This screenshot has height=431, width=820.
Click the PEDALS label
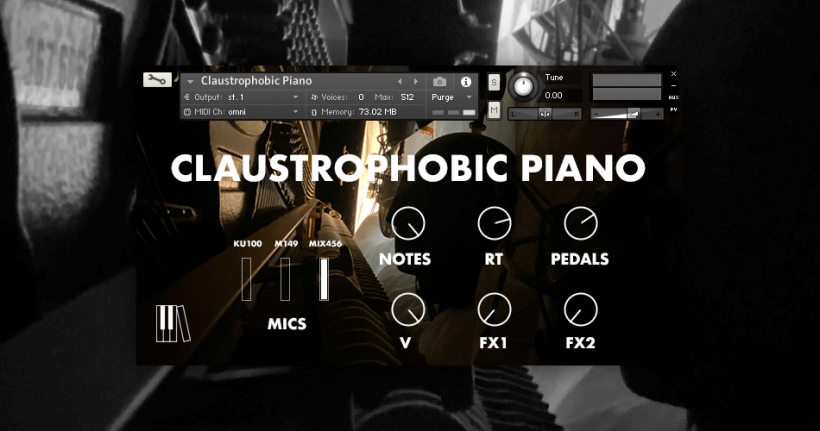[x=580, y=259]
